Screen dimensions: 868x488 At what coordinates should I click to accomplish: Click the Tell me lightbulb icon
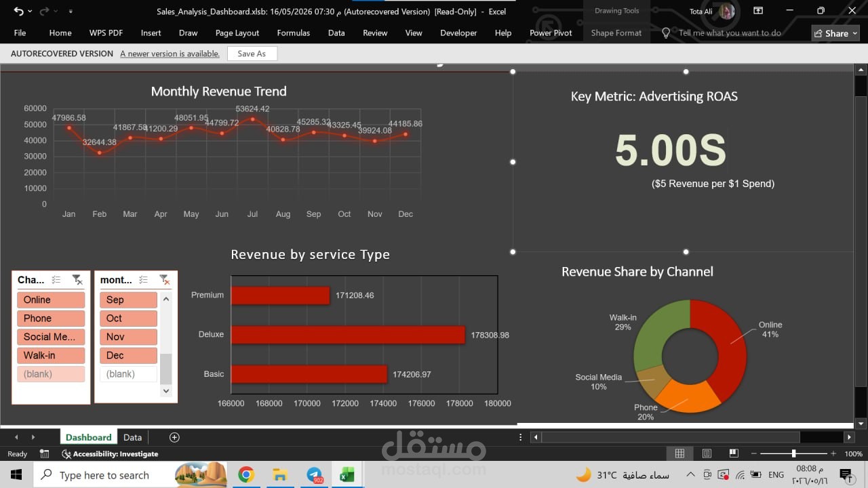[666, 33]
